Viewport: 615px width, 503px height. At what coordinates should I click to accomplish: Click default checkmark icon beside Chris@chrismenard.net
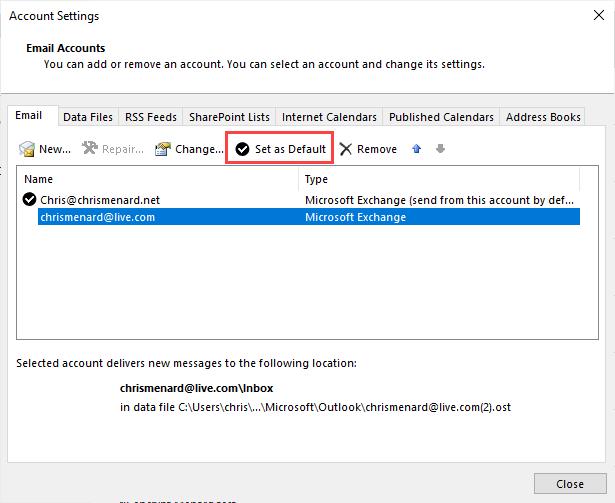point(29,199)
